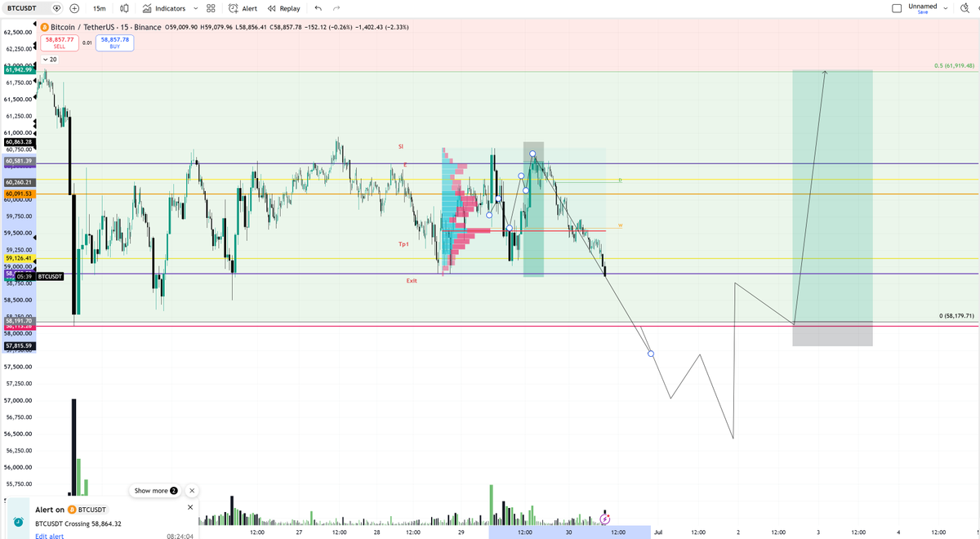Redo the chart action

point(336,8)
